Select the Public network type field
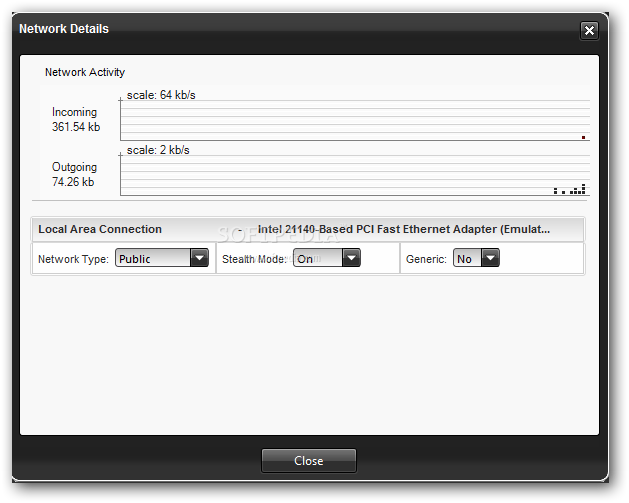 click(x=153, y=258)
